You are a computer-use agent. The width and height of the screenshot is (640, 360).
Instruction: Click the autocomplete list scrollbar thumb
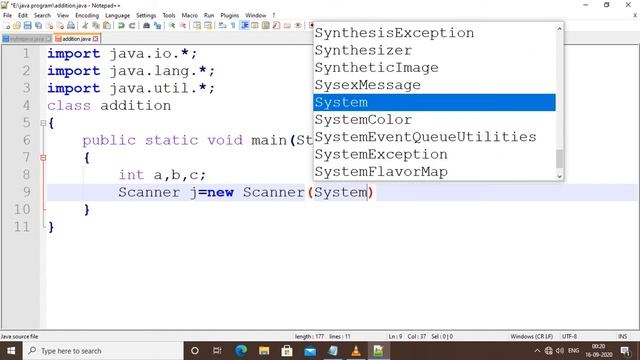pos(560,158)
